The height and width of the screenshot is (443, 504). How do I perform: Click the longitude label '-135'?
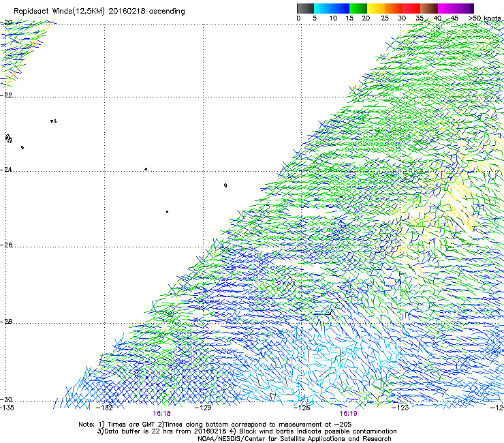point(7,408)
